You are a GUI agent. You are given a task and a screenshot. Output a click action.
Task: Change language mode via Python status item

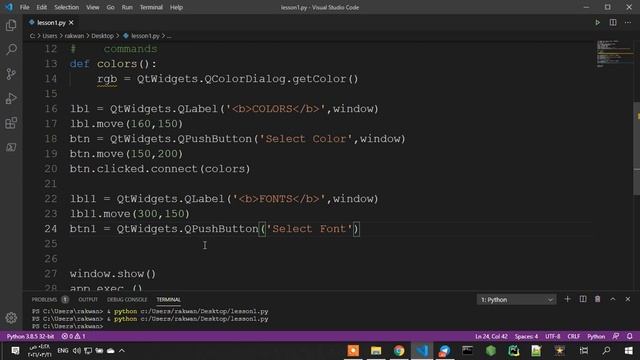click(x=596, y=336)
